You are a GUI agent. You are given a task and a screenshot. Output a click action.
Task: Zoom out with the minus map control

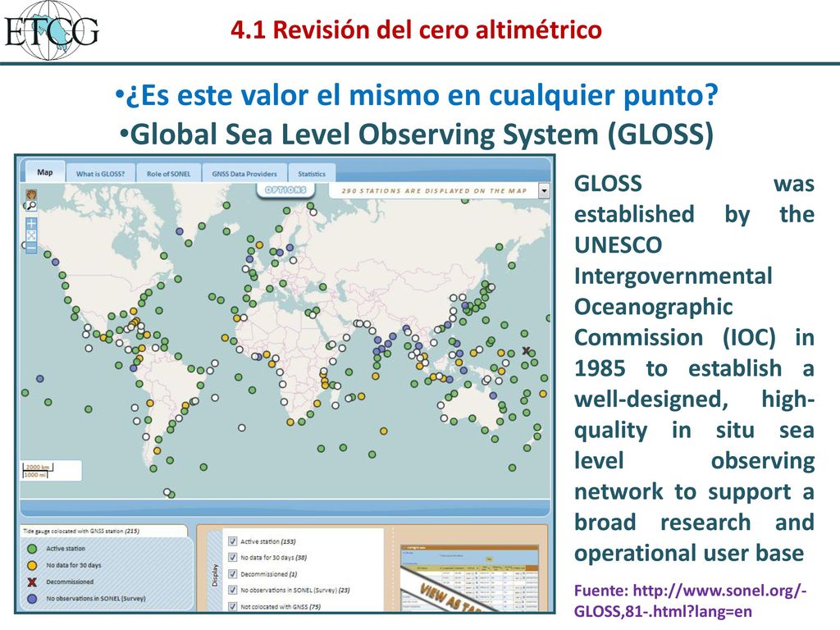(32, 247)
